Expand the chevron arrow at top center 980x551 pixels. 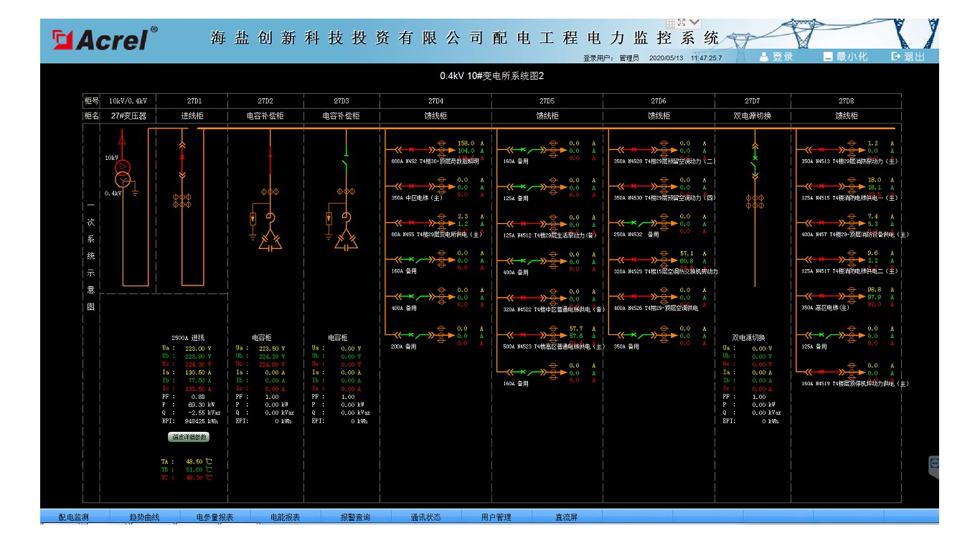(694, 23)
